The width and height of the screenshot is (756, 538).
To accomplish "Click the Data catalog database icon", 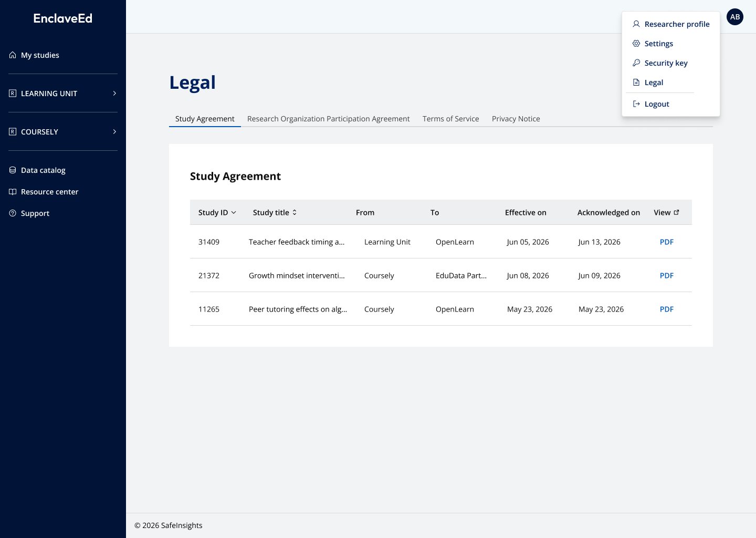I will click(x=13, y=170).
